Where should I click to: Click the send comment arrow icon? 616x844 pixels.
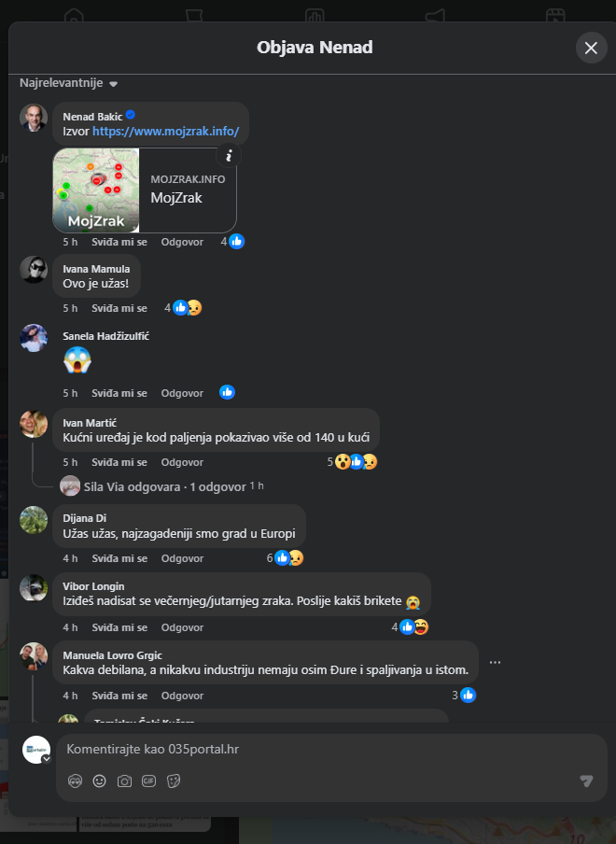pyautogui.click(x=586, y=781)
